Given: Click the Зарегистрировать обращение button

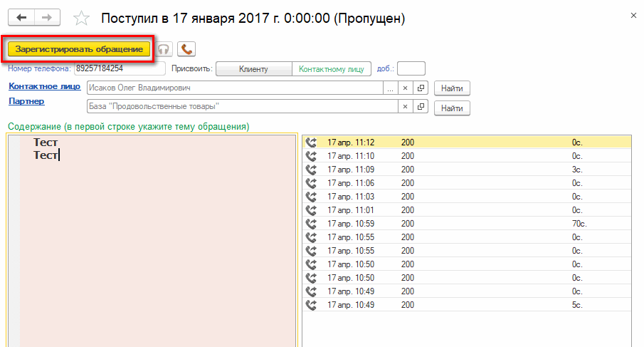Looking at the screenshot, I should pyautogui.click(x=79, y=49).
